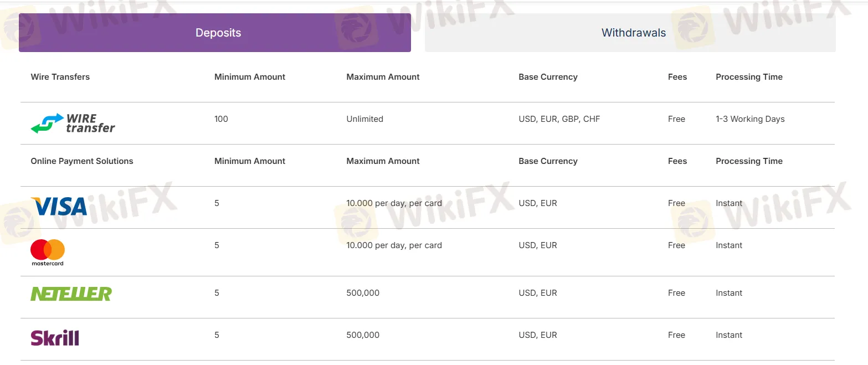This screenshot has width=868, height=365.
Task: Click USD, EUR, GBP, CHF currency cell
Action: pyautogui.click(x=559, y=119)
